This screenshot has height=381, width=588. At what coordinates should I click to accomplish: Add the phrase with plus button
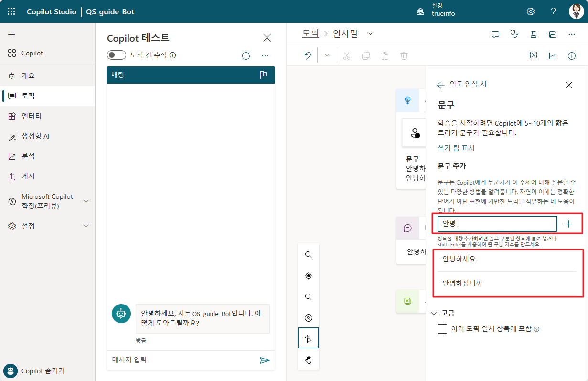(568, 224)
